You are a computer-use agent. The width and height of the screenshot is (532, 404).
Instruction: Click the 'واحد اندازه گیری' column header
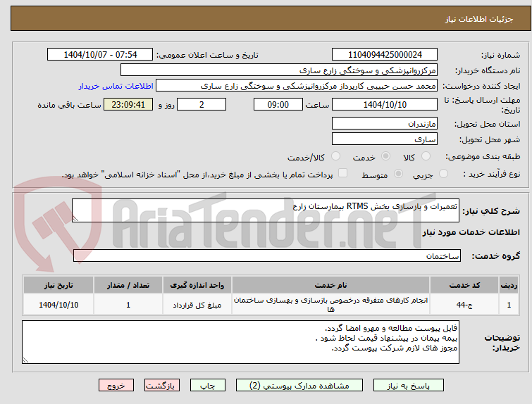[x=197, y=285]
